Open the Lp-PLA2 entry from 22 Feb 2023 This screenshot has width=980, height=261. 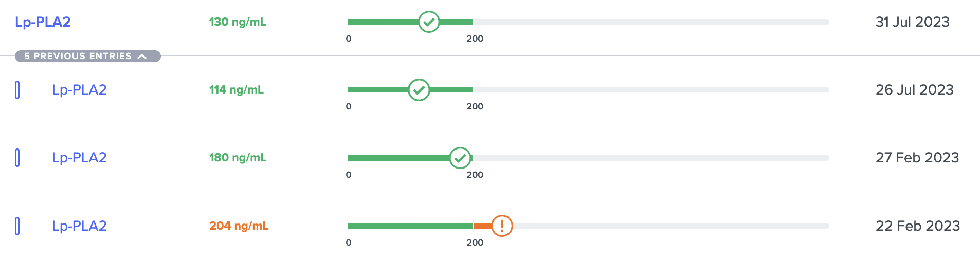pyautogui.click(x=79, y=226)
